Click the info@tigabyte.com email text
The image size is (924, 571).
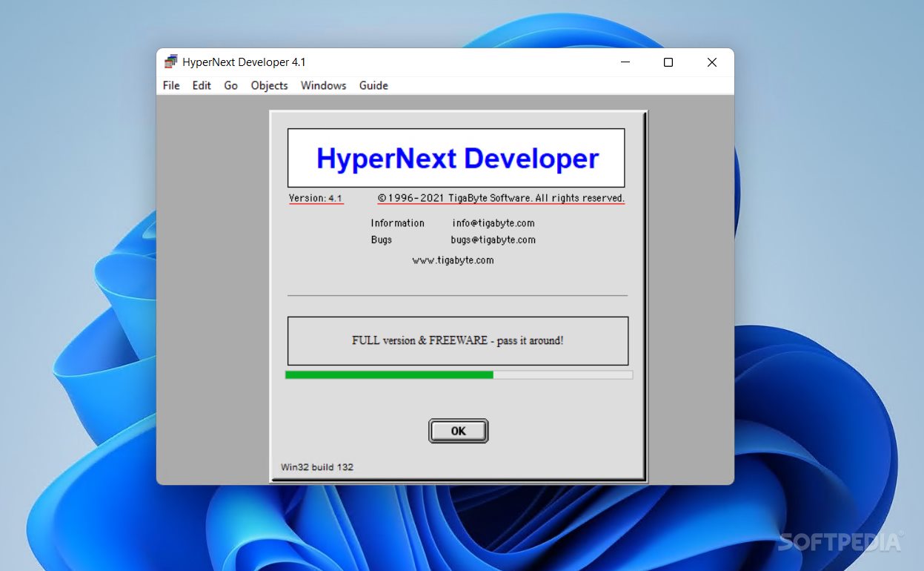(493, 223)
